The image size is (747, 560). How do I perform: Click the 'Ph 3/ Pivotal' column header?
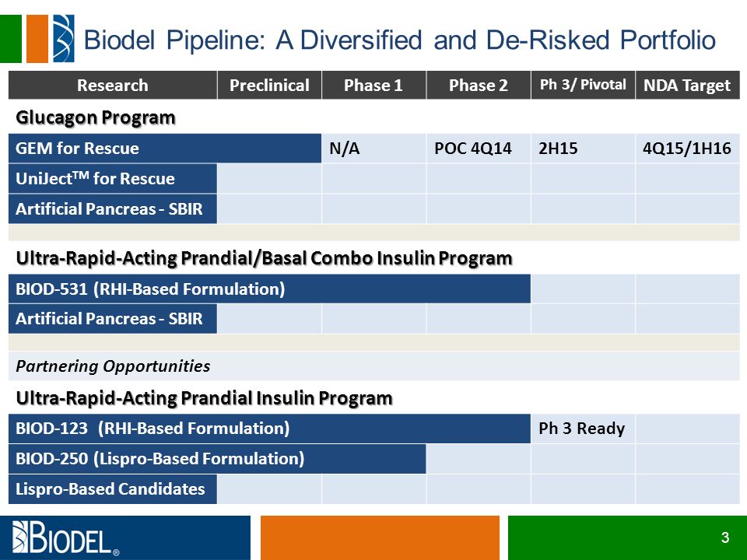[x=583, y=86]
